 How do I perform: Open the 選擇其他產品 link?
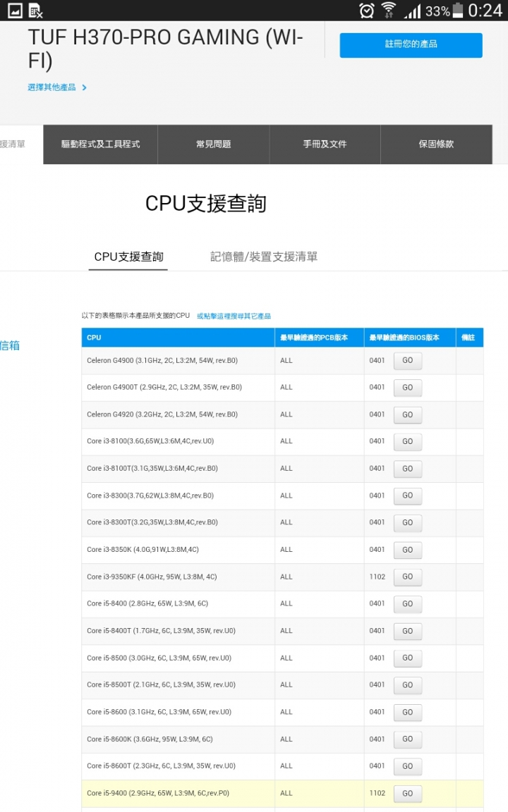click(52, 87)
